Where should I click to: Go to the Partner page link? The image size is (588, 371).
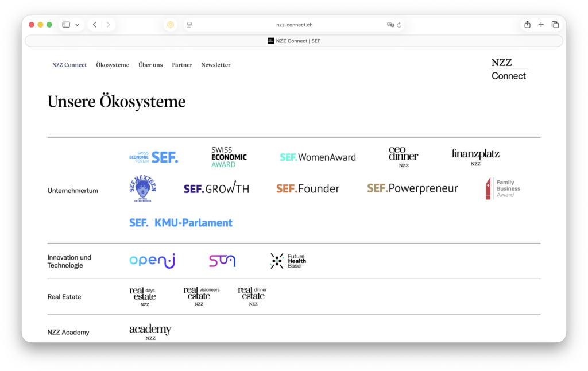tap(182, 65)
